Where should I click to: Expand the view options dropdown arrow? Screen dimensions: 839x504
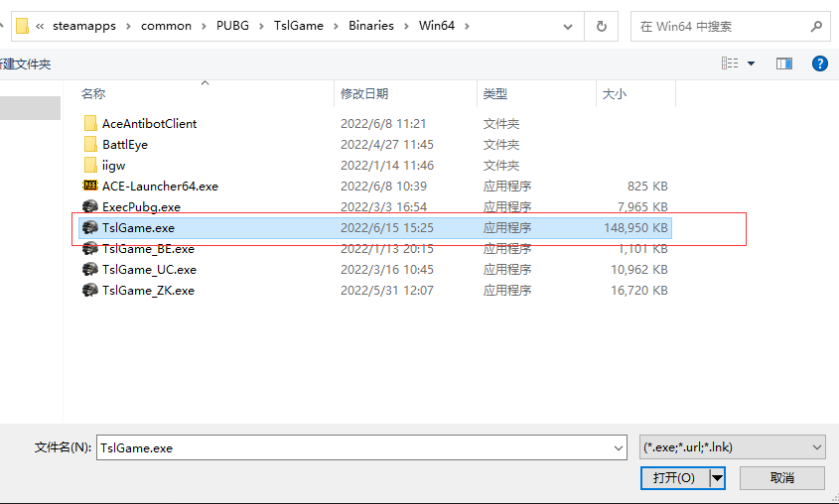point(751,63)
